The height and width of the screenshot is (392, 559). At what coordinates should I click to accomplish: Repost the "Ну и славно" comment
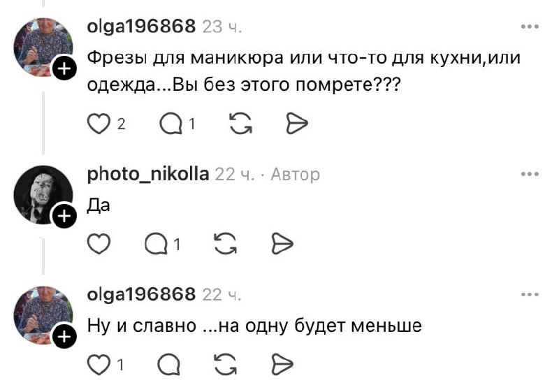(x=224, y=364)
